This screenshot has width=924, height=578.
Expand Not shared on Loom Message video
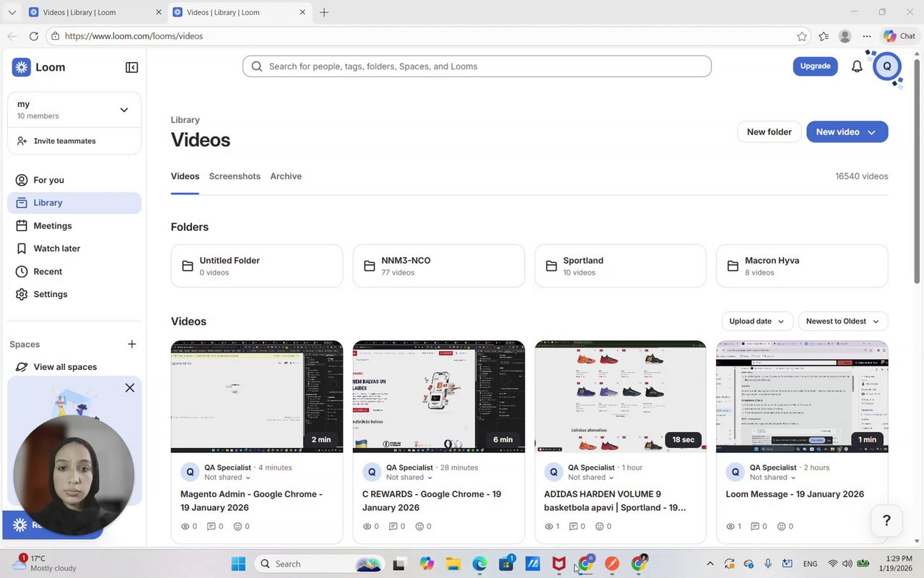[773, 478]
